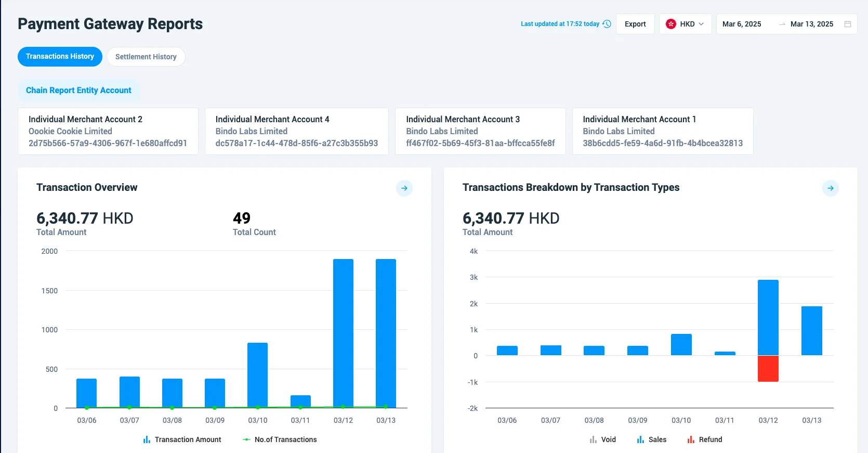
Task: Click the 03/06 Sales bar in Breakdown chart
Action: coord(507,351)
